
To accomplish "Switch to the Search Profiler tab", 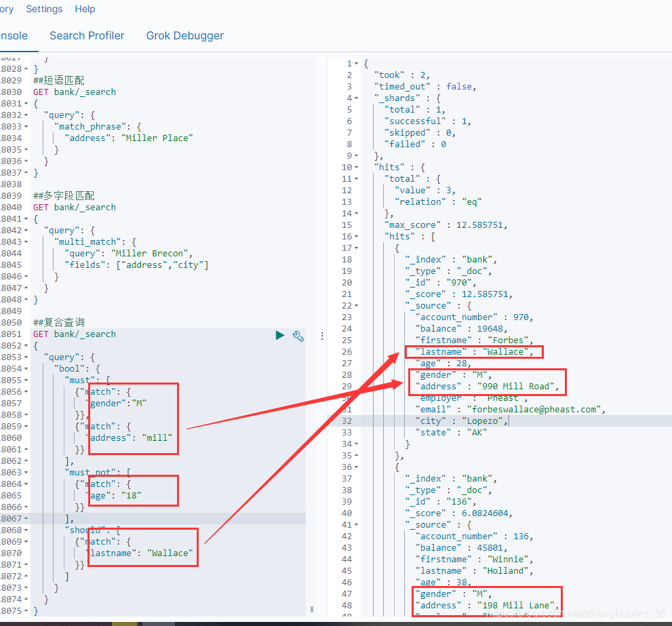I will click(87, 35).
